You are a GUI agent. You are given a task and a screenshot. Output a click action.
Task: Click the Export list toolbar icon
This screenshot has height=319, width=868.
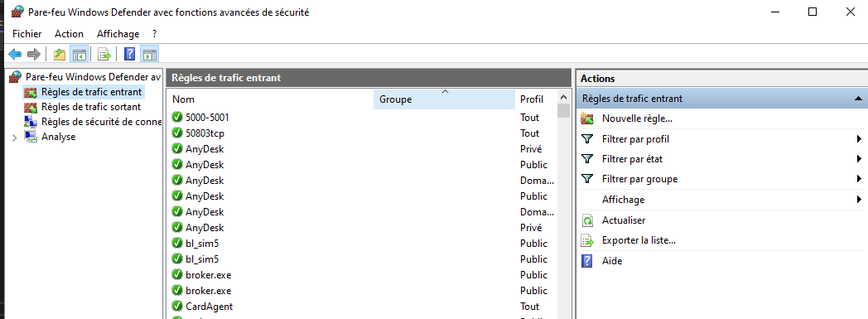[104, 55]
